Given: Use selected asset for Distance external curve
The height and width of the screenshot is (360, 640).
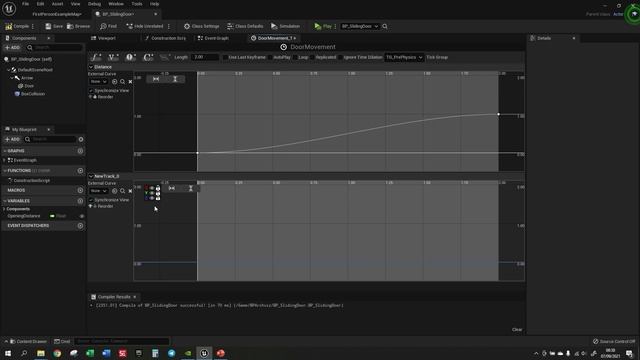Looking at the screenshot, I should (x=114, y=82).
